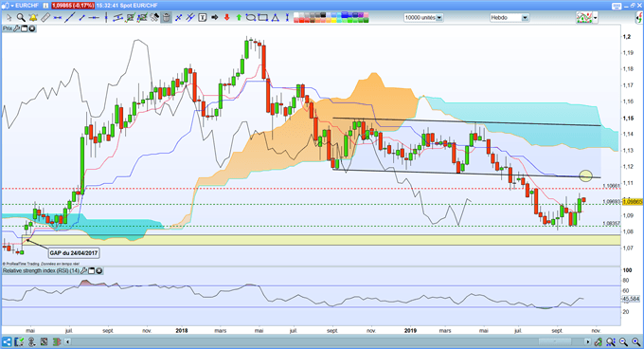Remove the RSI indicator via X icon
The image size is (644, 349).
99,271
